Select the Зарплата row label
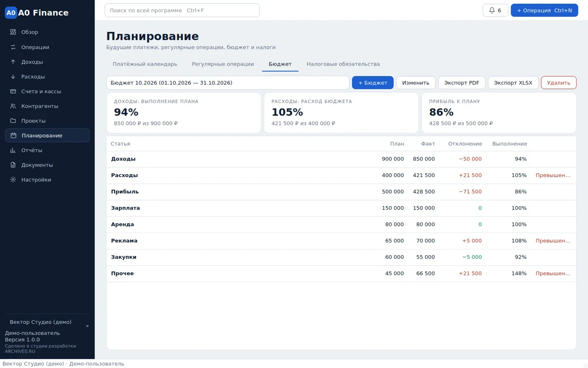588x368 pixels. tap(126, 208)
